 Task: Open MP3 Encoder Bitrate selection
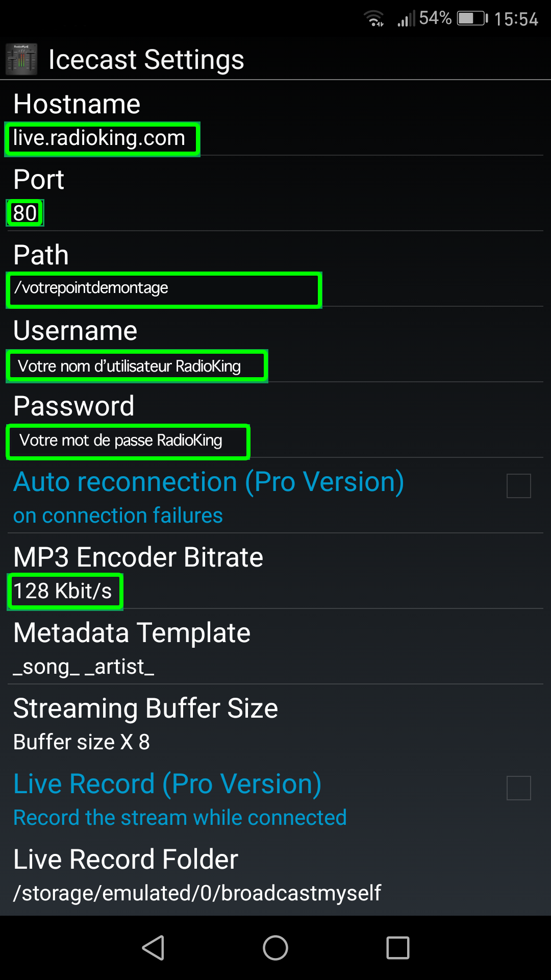coord(275,571)
